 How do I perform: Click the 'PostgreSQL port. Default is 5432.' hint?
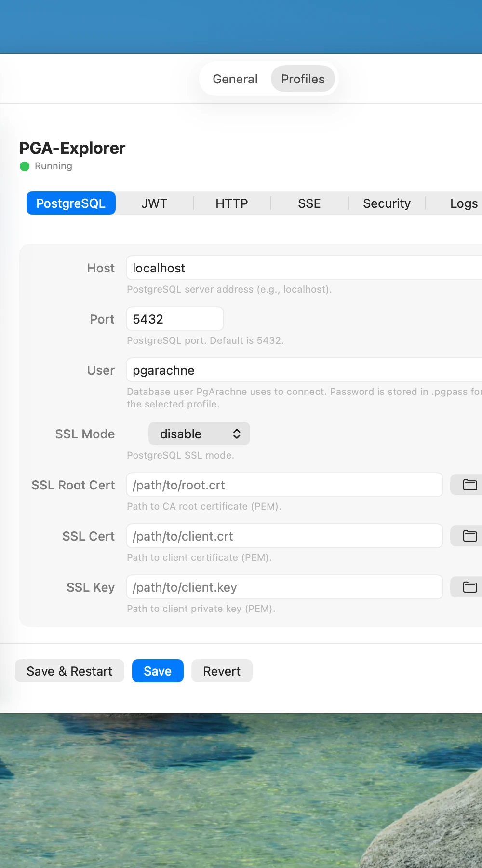coord(205,340)
